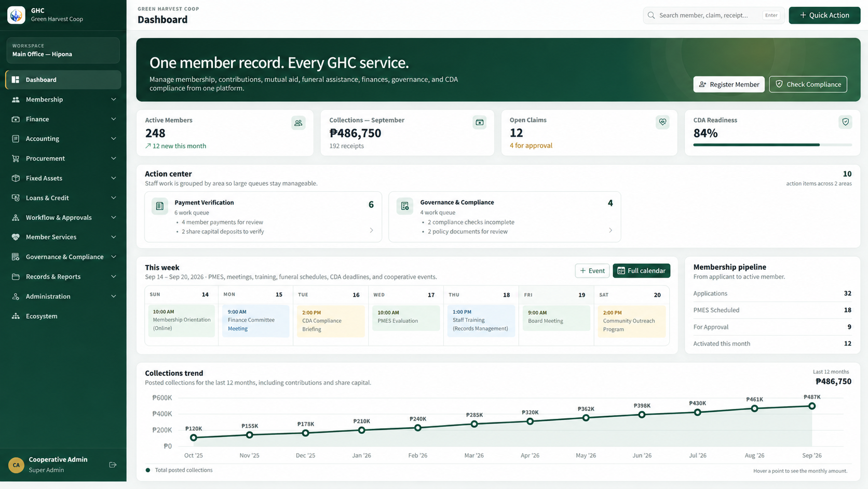Click the '4 for approval' claims text
The height and width of the screenshot is (489, 868).
531,146
